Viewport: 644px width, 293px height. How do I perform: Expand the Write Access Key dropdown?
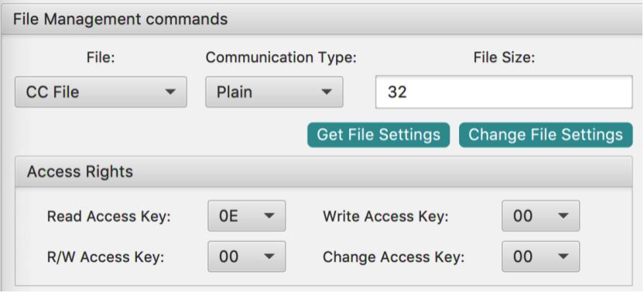pos(540,216)
